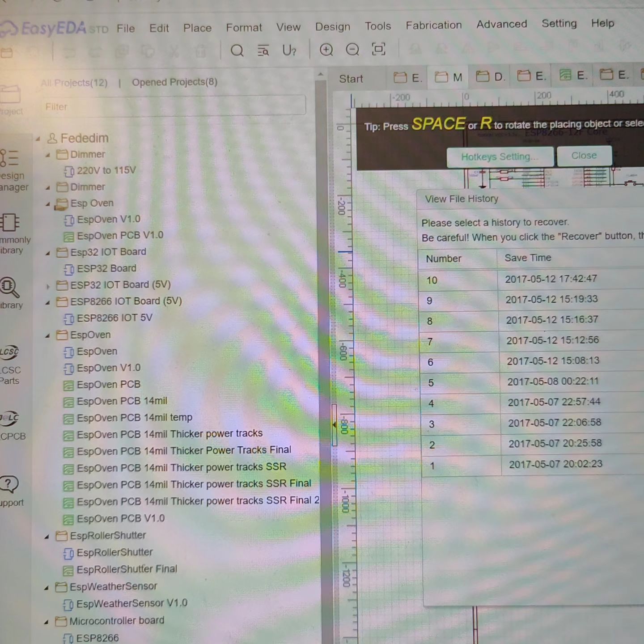Open the Help menu

603,23
